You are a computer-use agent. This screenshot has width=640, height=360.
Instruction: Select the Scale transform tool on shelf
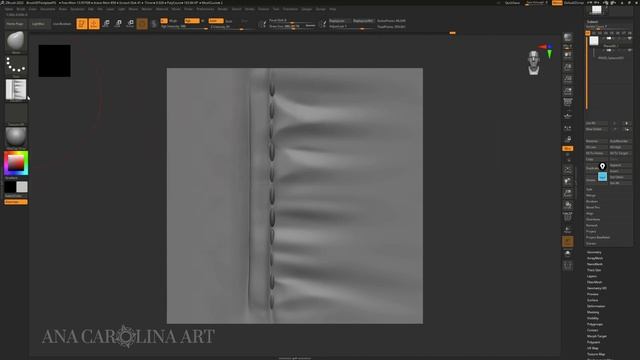click(118, 24)
